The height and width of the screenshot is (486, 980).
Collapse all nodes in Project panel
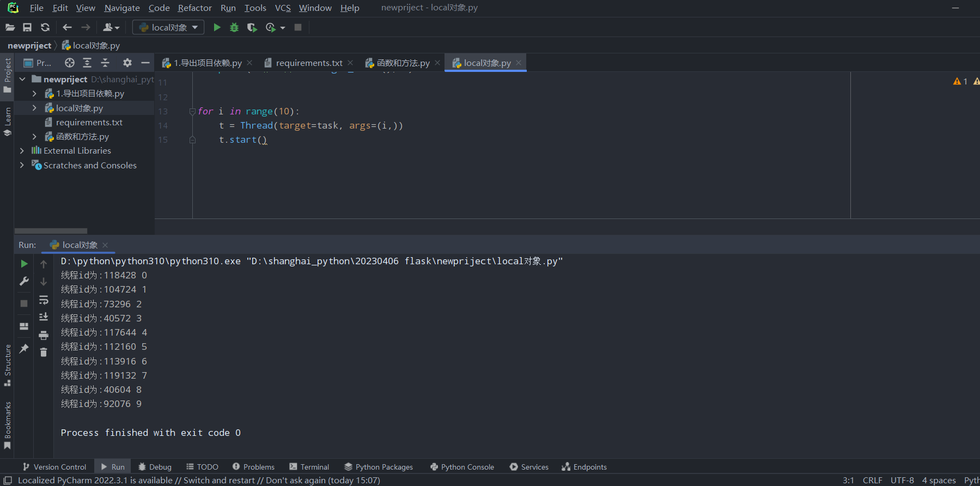[x=105, y=63]
